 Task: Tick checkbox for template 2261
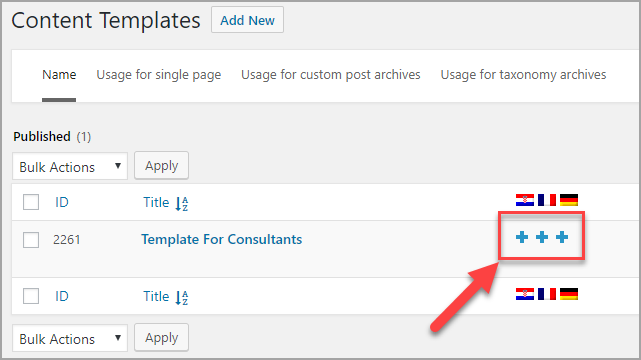pyautogui.click(x=31, y=240)
